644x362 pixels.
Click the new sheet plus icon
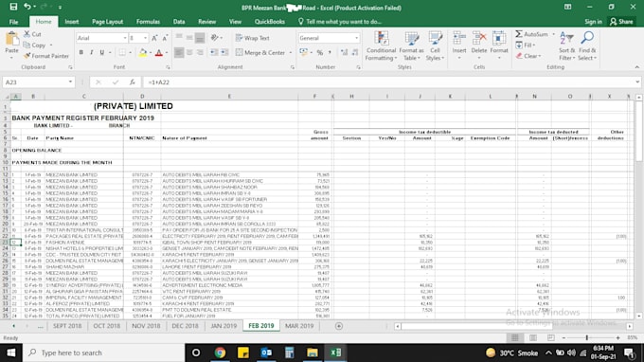[x=339, y=326]
